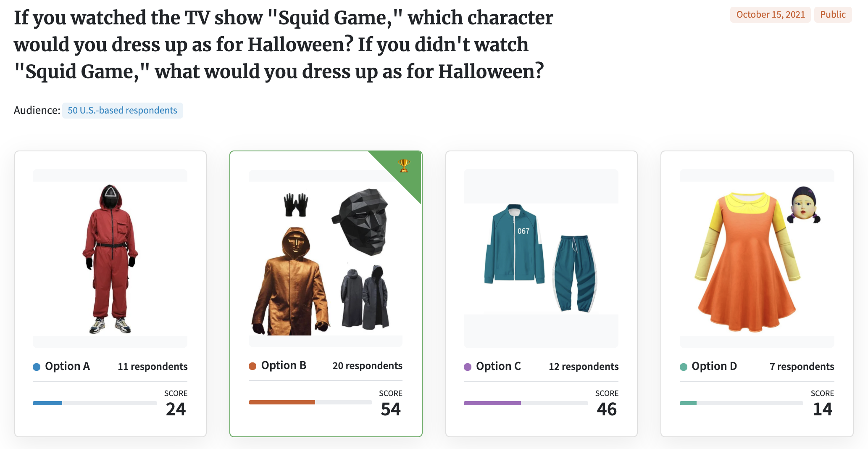Open the red guard jumpsuit costume image
Image resolution: width=868 pixels, height=449 pixels.
point(110,259)
